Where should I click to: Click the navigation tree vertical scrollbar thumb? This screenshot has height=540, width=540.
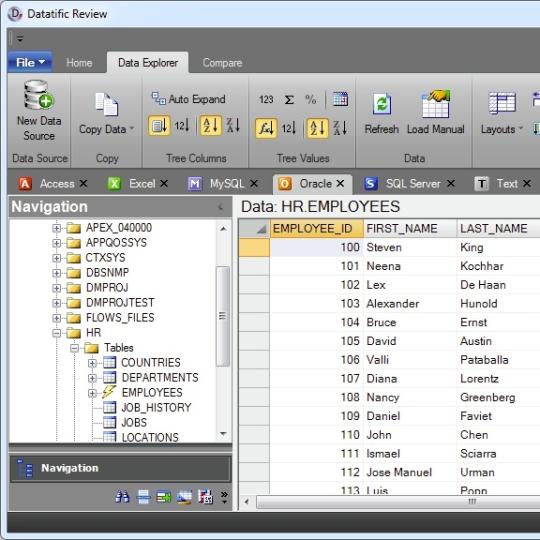coord(222,316)
